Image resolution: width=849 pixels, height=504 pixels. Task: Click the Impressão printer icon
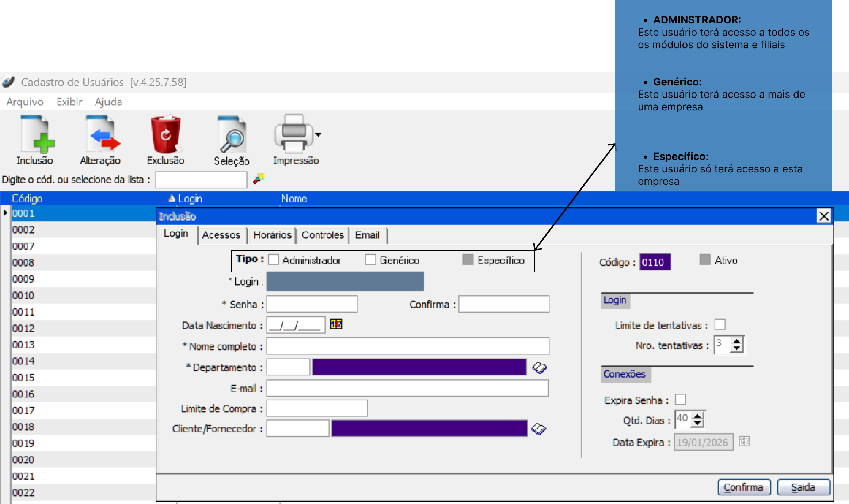coord(294,134)
